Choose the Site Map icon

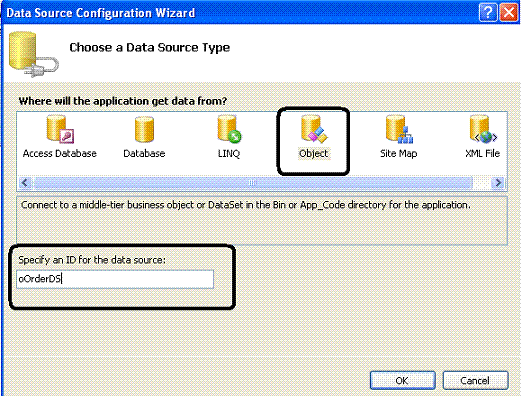pos(399,129)
